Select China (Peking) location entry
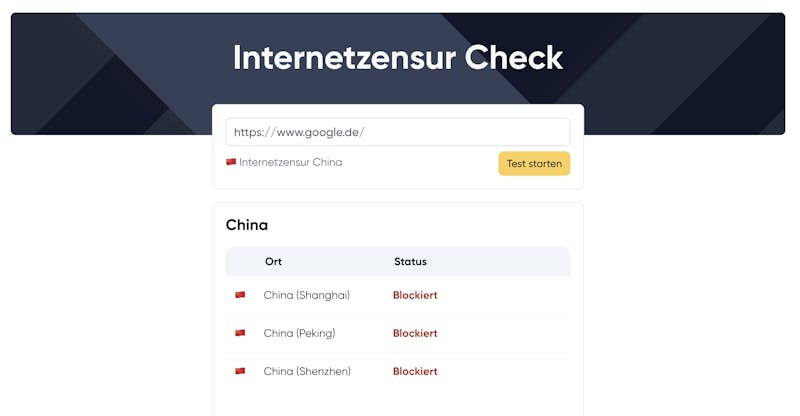The image size is (800, 416). coord(299,333)
